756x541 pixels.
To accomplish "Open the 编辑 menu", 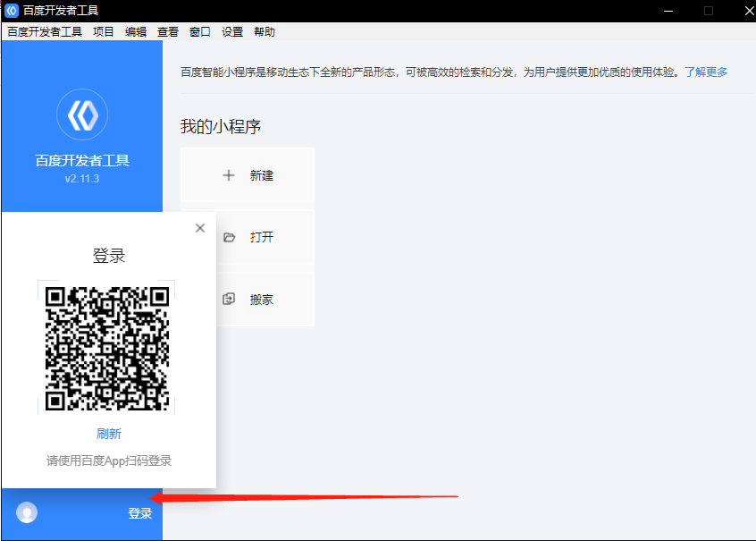I will 136,32.
